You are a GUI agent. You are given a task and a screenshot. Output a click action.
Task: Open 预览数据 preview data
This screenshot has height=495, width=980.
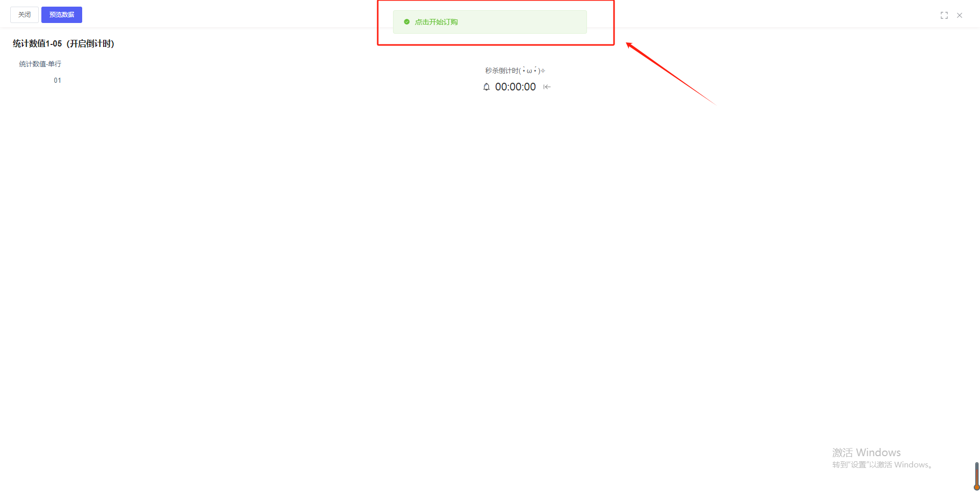[62, 15]
